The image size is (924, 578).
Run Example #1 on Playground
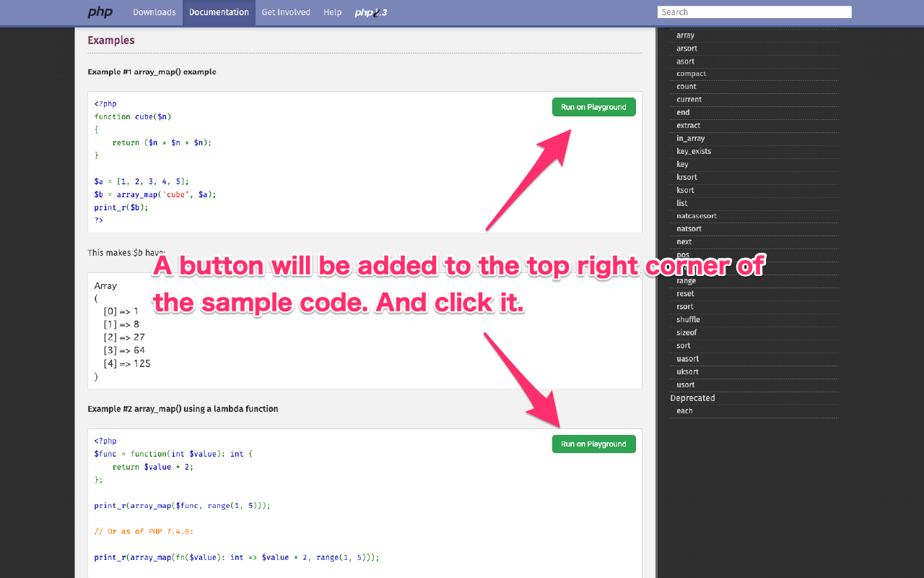[593, 106]
